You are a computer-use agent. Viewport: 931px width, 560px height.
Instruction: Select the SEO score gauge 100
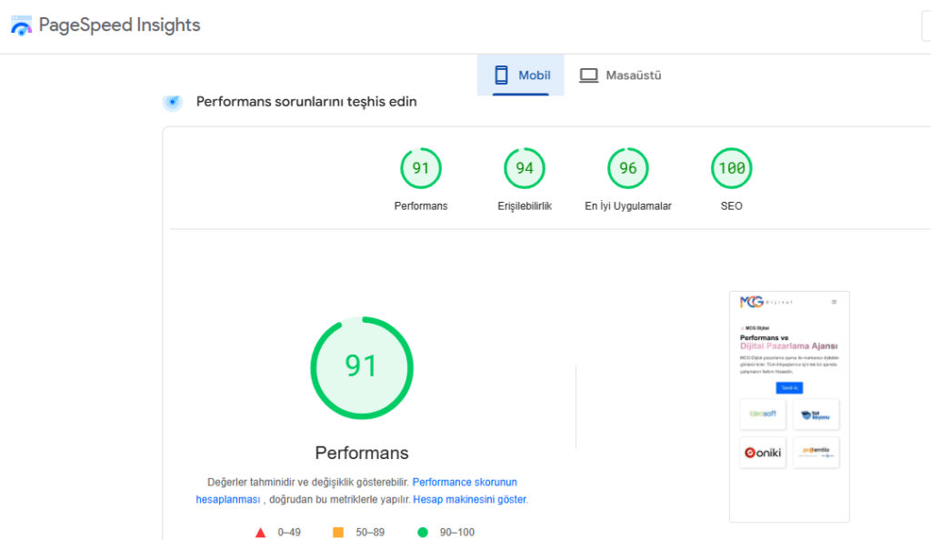tap(732, 168)
